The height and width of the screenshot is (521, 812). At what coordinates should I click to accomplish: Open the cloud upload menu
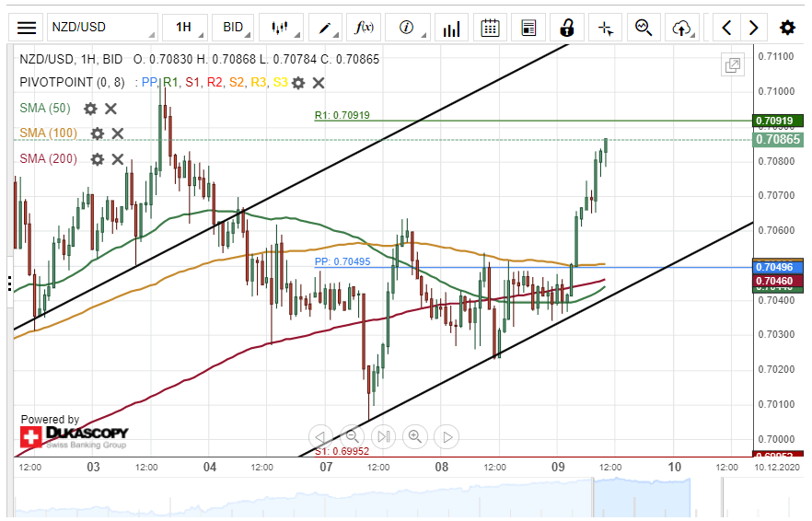(682, 28)
